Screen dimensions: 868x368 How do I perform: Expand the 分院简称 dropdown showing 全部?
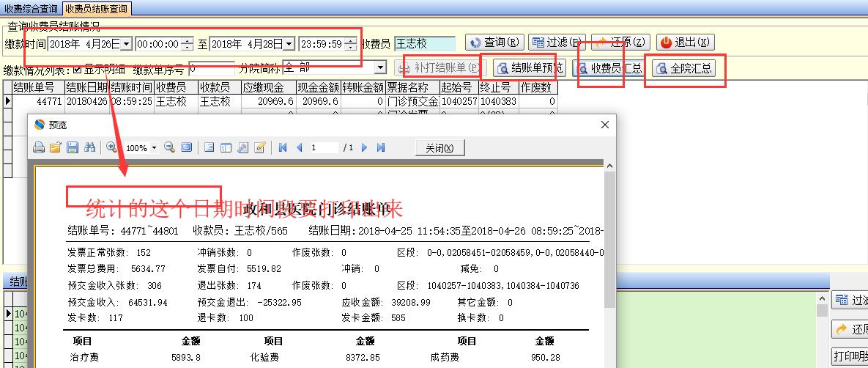pyautogui.click(x=380, y=68)
